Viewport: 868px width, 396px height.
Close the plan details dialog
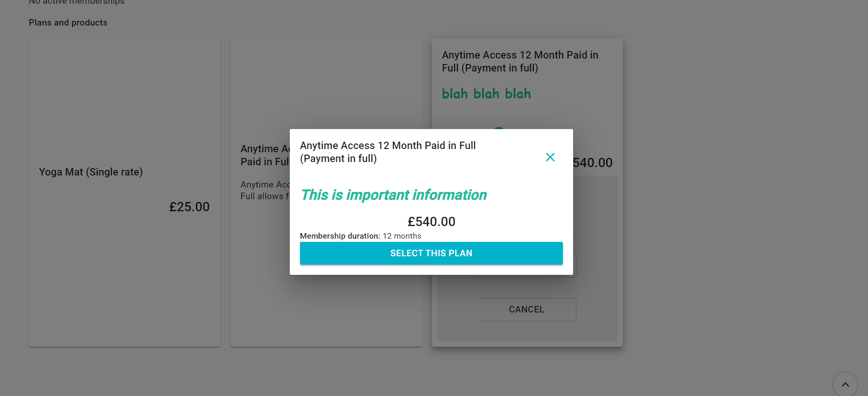[550, 157]
